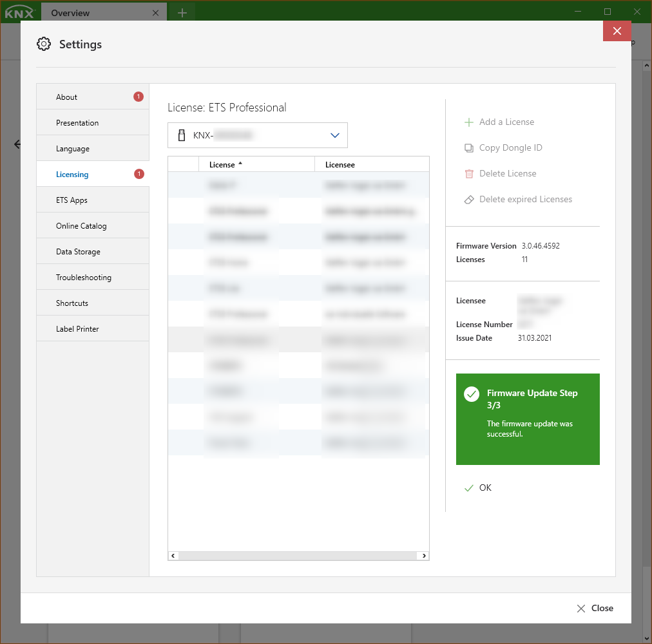The image size is (652, 644).
Task: Open a new tab with the plus button
Action: [x=182, y=13]
